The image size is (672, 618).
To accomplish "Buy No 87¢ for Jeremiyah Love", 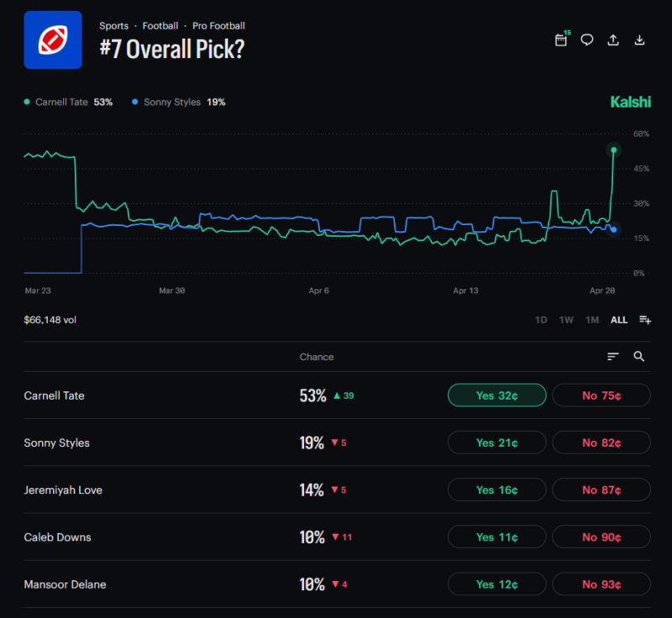I will 601,490.
